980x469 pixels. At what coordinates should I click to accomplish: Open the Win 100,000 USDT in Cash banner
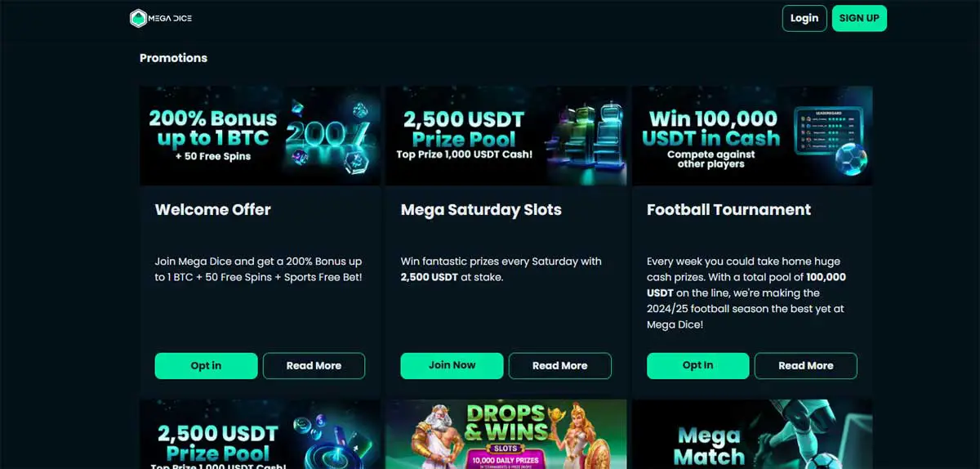tap(752, 136)
